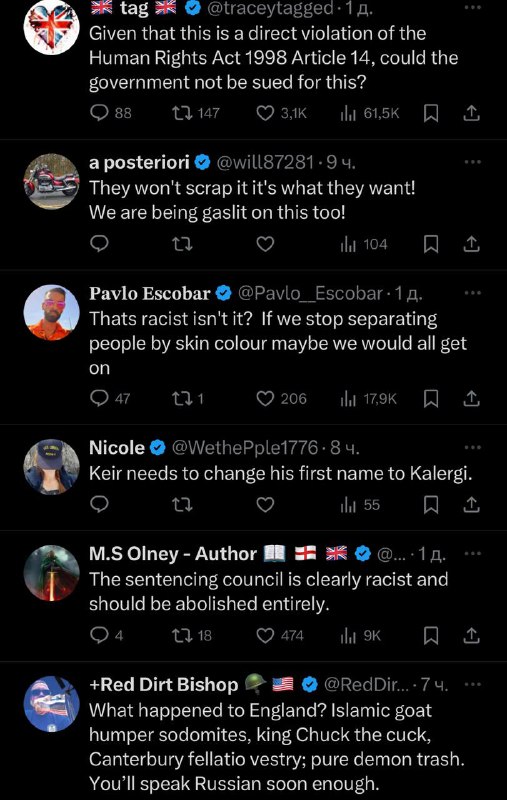Open three-dot menu on Nicole's tweet
This screenshot has width=507, height=800.
point(472,447)
